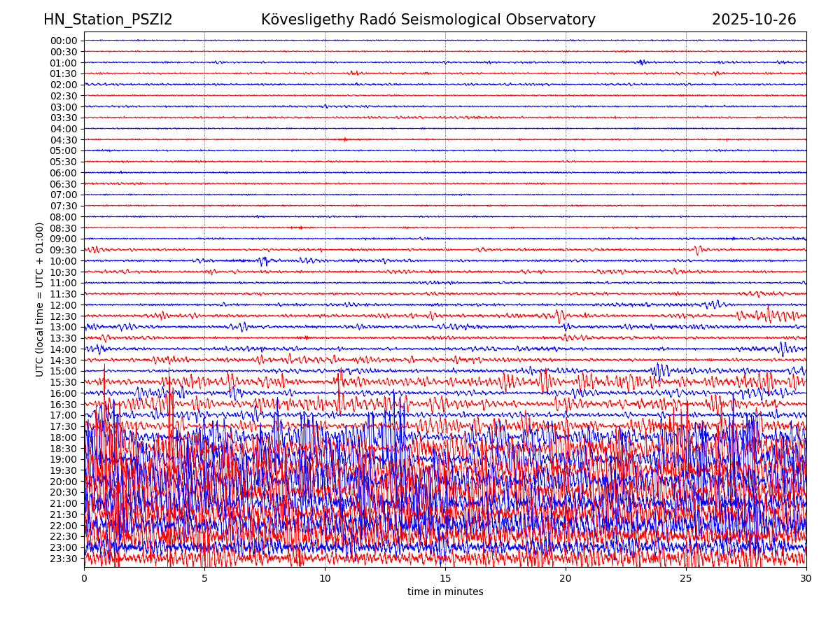Click the 17:30 time label

63,426
